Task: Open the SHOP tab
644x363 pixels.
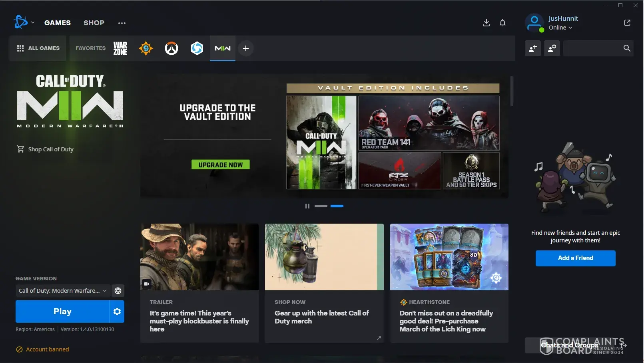Action: tap(94, 23)
